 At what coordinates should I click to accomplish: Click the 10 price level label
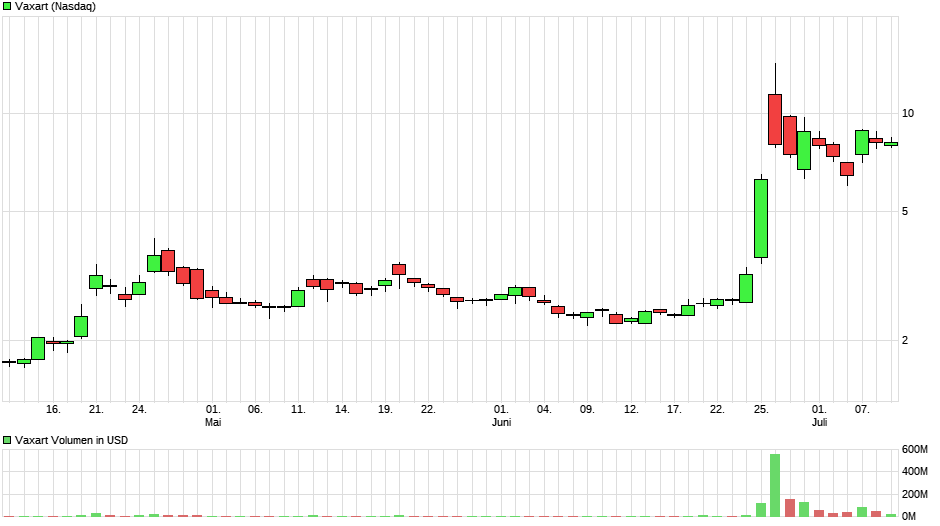click(x=908, y=113)
